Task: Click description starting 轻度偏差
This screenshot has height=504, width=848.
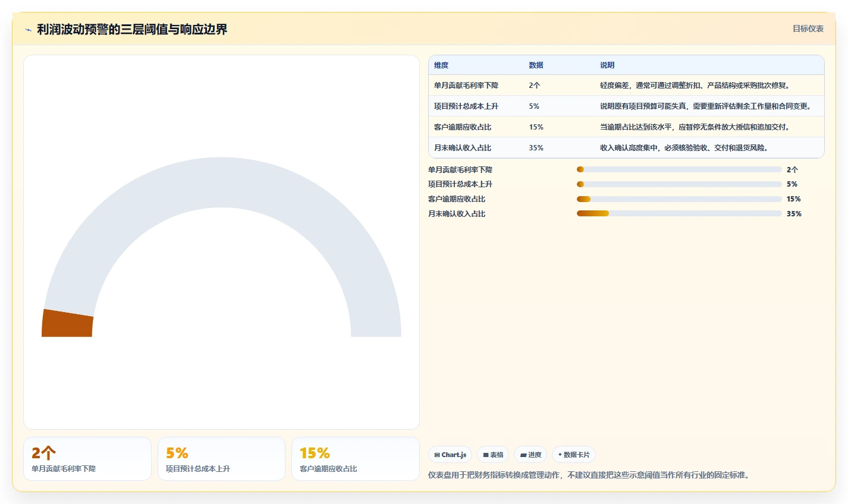Action: 696,86
